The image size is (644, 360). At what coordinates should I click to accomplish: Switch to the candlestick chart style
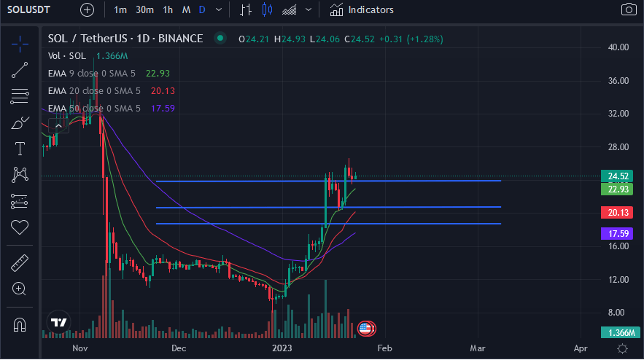[x=267, y=10]
